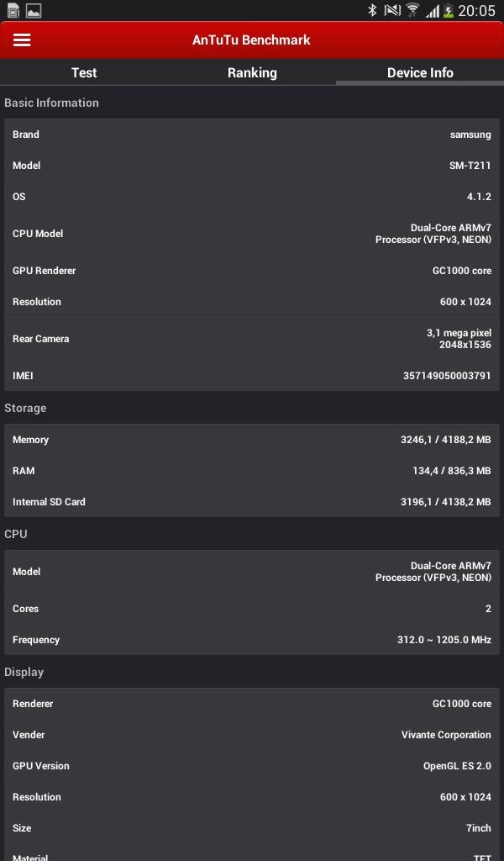Tap the RAM usage row
The image size is (504, 861).
(252, 471)
